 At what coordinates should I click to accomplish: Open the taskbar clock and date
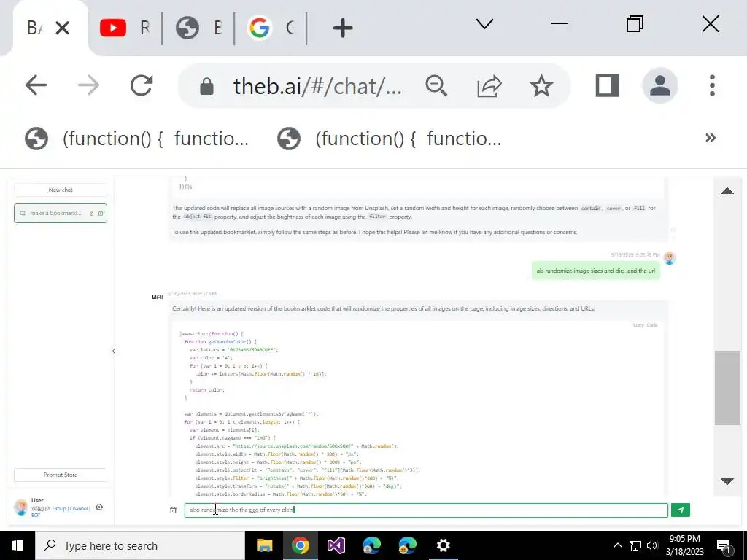tap(684, 545)
